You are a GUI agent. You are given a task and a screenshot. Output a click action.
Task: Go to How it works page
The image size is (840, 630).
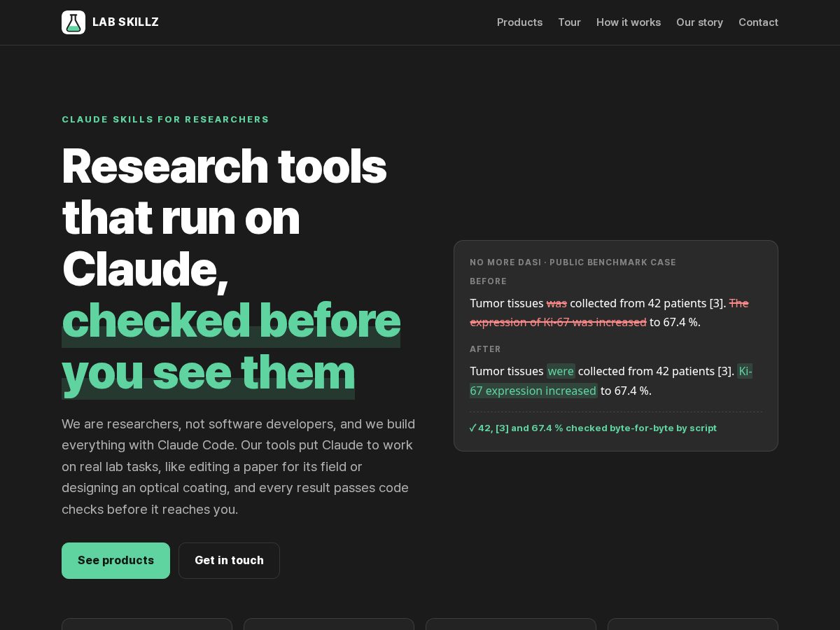[629, 22]
